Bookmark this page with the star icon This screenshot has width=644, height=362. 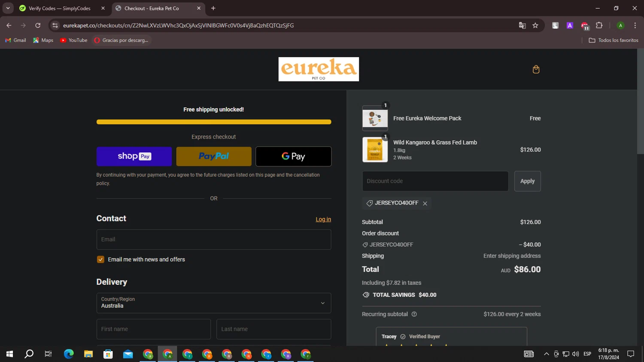pyautogui.click(x=535, y=25)
